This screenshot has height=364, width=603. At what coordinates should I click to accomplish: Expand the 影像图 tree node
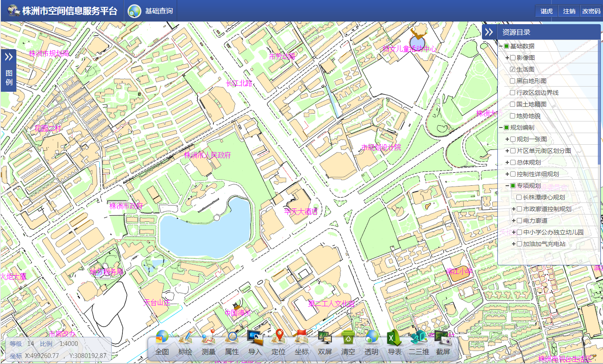click(507, 58)
